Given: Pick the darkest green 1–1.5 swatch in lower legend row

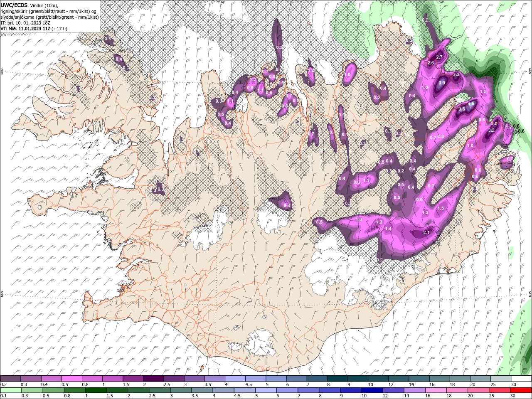Looking at the screenshot, I should [x=96, y=390].
